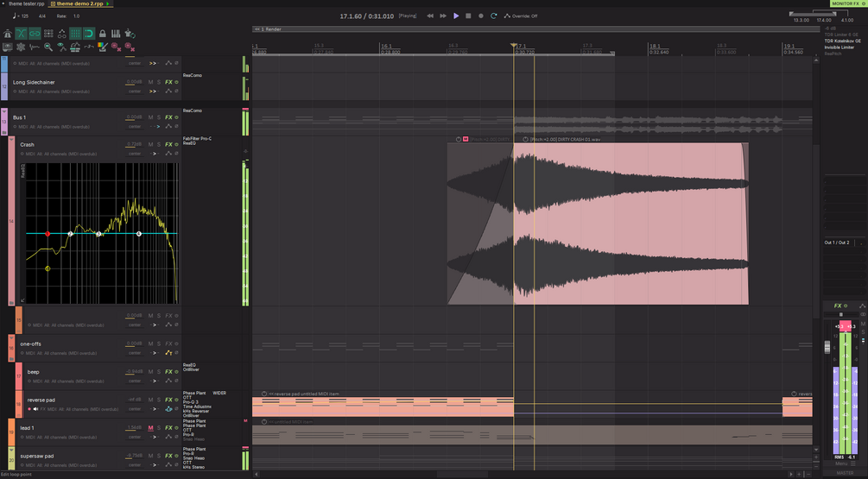The height and width of the screenshot is (479, 868).
Task: Collapse the supersaw pad folder arrow
Action: [11, 450]
